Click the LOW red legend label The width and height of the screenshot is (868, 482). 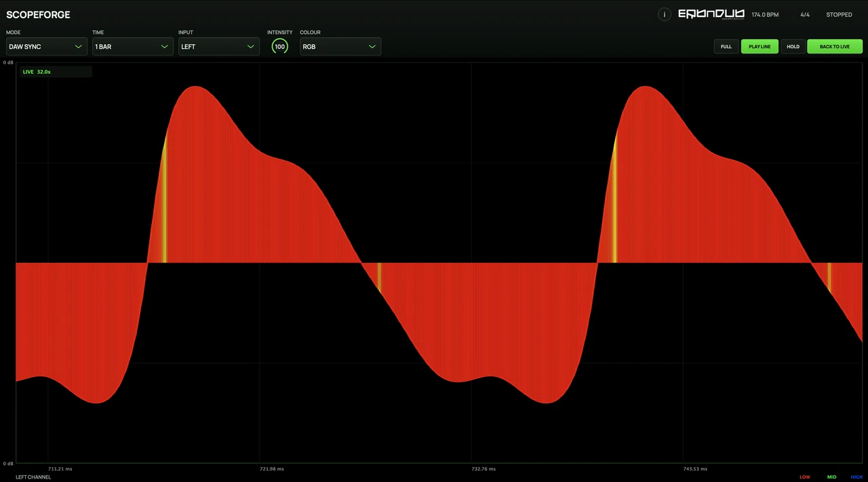pyautogui.click(x=805, y=477)
